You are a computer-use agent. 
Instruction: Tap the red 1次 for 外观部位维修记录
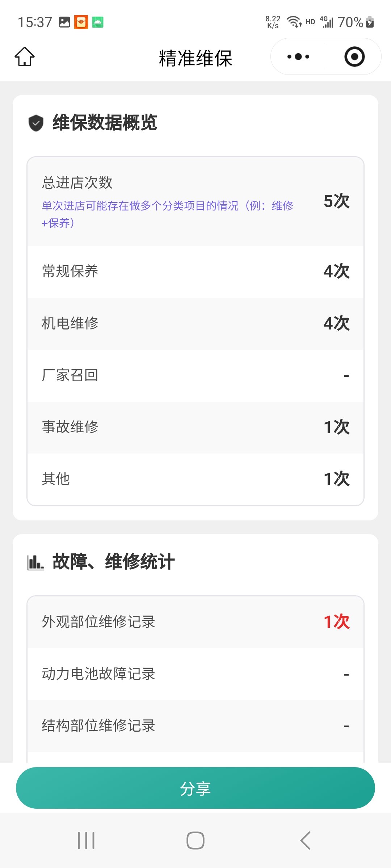click(337, 622)
